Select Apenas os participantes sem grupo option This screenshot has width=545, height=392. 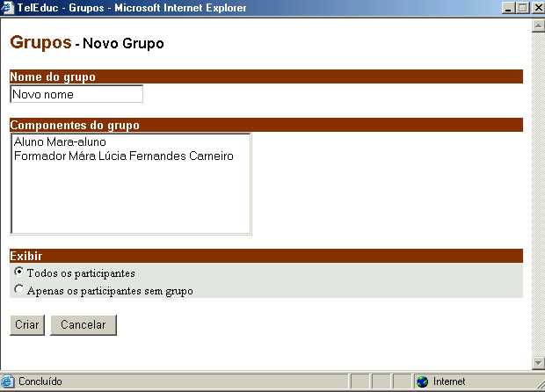point(18,289)
